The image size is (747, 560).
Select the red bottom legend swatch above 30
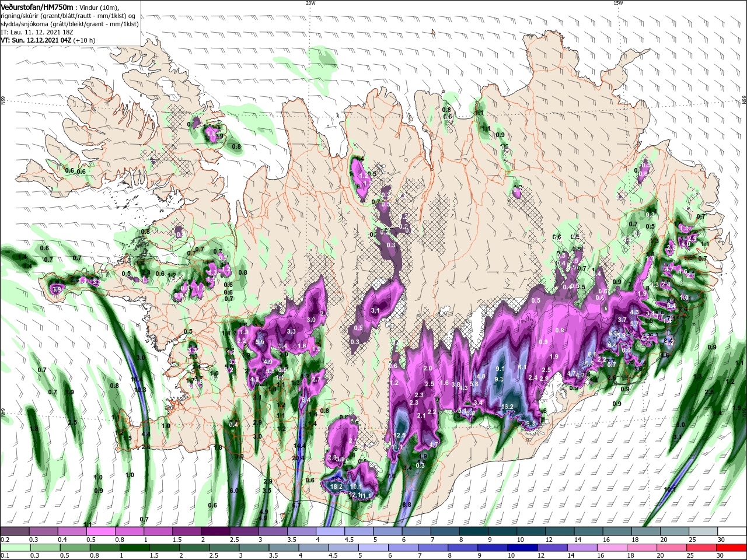(x=732, y=547)
